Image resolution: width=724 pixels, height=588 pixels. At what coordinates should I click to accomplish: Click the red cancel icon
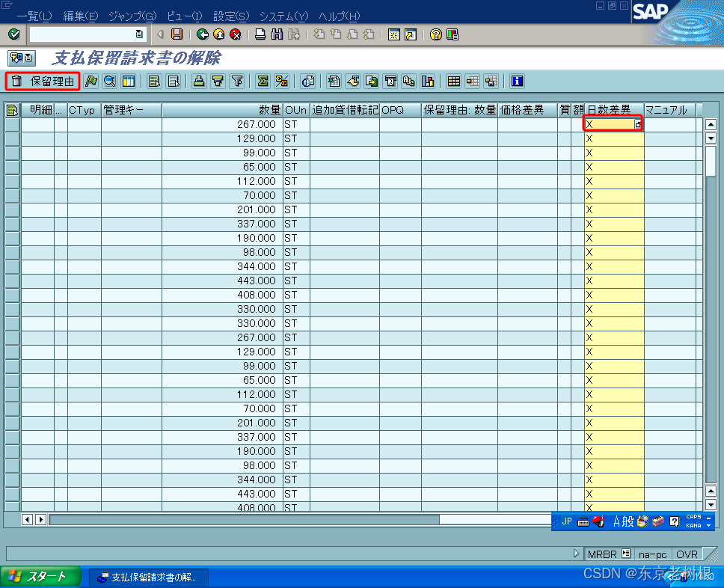(234, 34)
